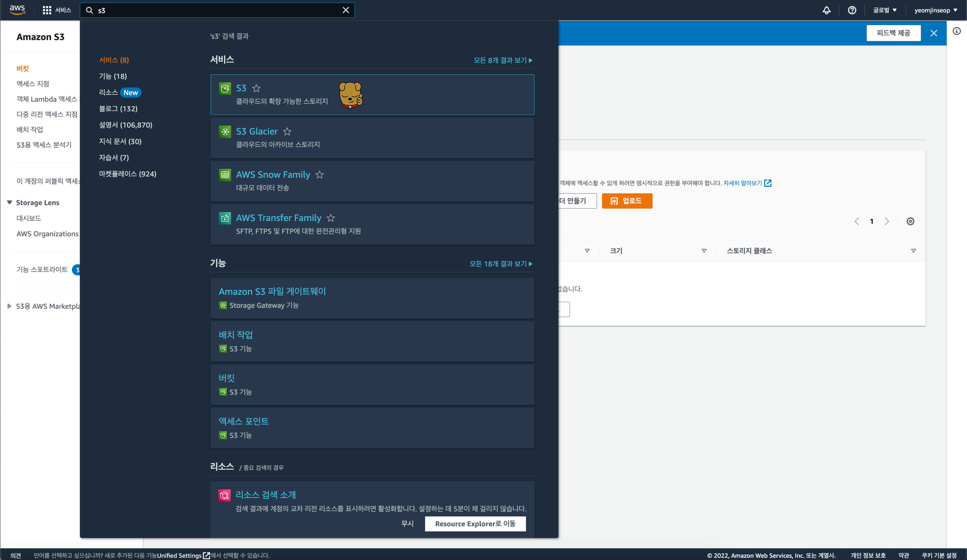Favorite S3 Glacier with star
Image resolution: width=967 pixels, height=560 pixels.
[287, 132]
